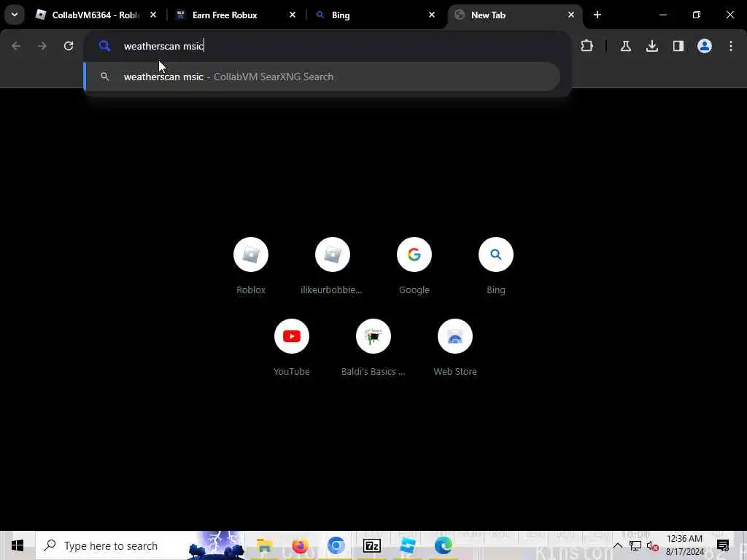The image size is (747, 560).
Task: Click the taskbar Type here to search box
Action: [140, 545]
